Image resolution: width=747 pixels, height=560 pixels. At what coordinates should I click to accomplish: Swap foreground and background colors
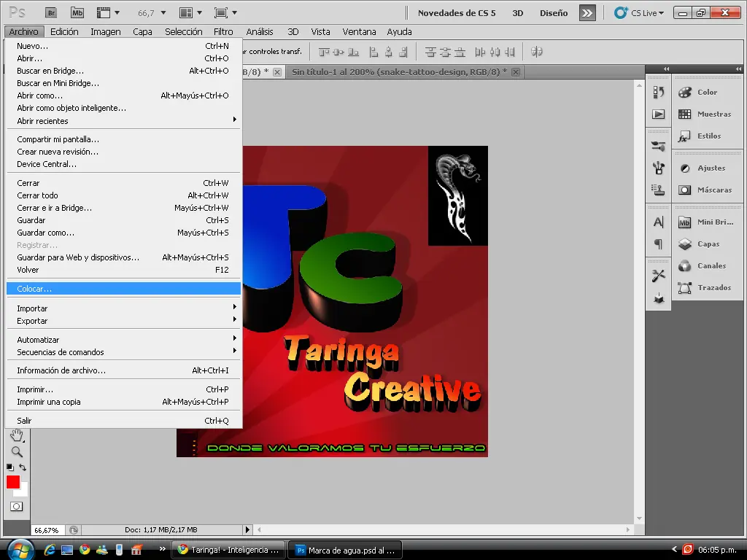pos(23,467)
